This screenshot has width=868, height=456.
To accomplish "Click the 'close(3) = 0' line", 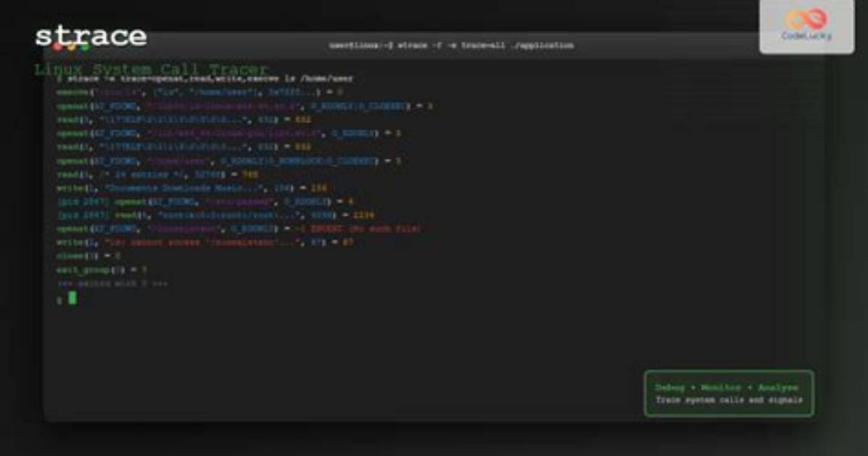I will pyautogui.click(x=88, y=256).
